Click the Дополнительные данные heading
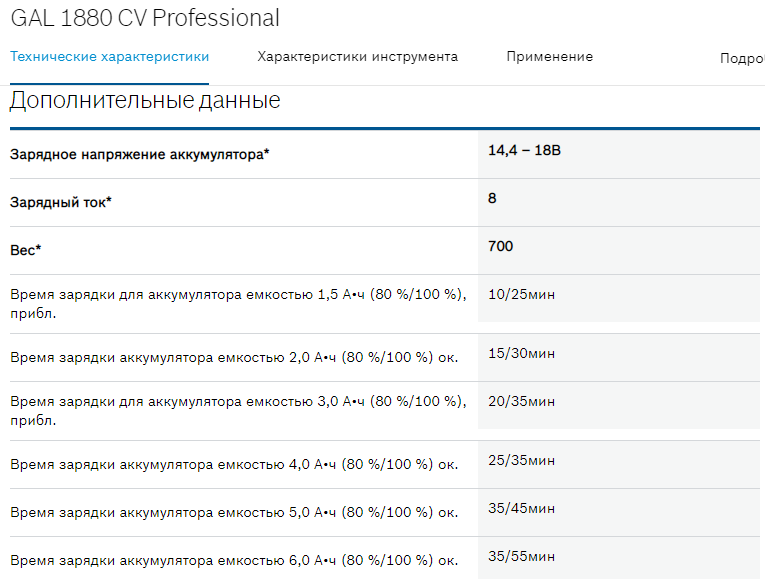The height and width of the screenshot is (579, 765). coord(145,101)
